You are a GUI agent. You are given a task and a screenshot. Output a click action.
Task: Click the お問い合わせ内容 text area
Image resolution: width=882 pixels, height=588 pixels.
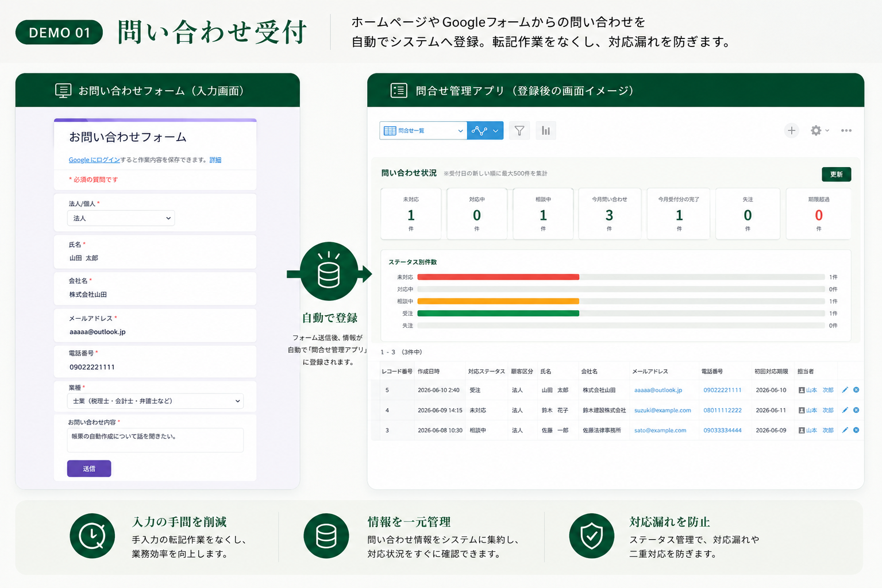155,440
